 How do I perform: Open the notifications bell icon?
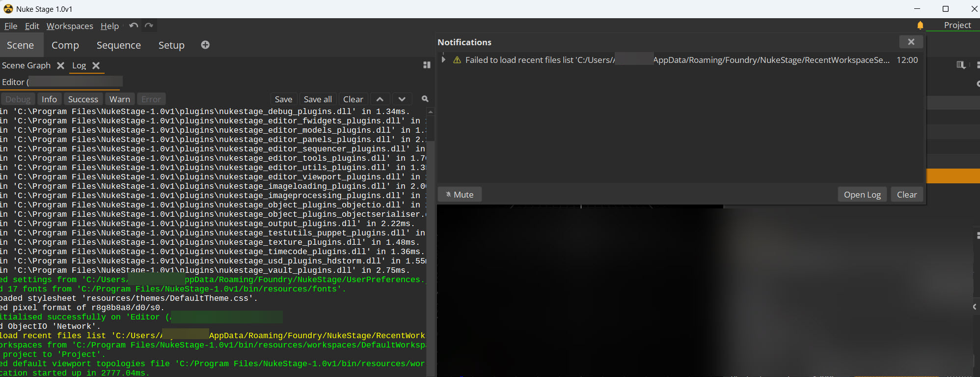pyautogui.click(x=920, y=26)
